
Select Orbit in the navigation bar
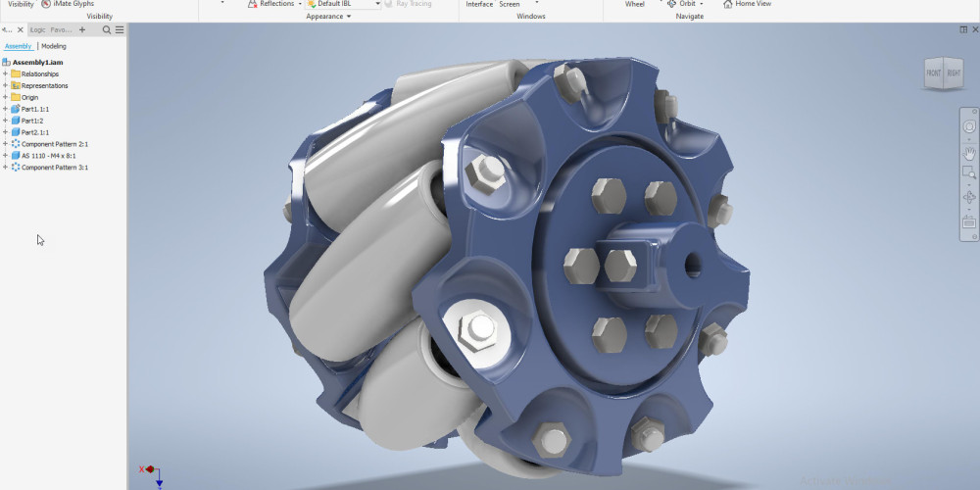[969, 197]
